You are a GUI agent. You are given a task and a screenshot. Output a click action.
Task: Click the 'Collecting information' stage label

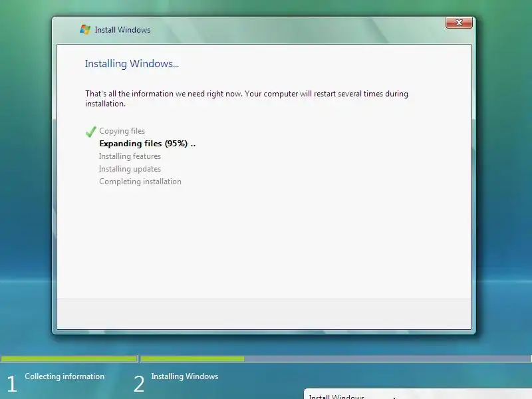(x=65, y=376)
